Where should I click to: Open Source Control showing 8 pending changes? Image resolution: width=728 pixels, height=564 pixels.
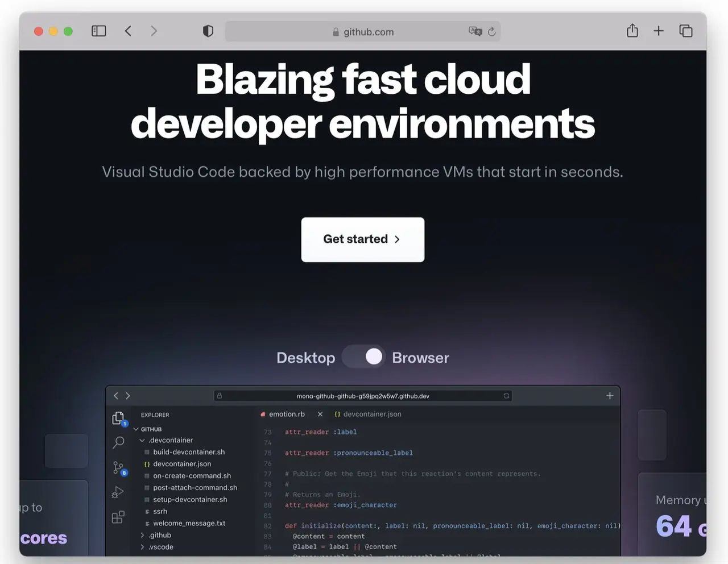pos(118,467)
